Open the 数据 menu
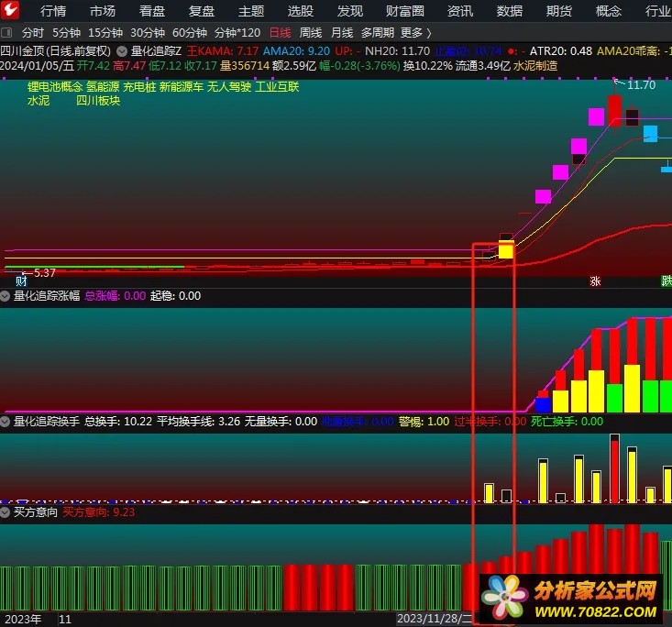This screenshot has width=672, height=627. click(x=510, y=11)
